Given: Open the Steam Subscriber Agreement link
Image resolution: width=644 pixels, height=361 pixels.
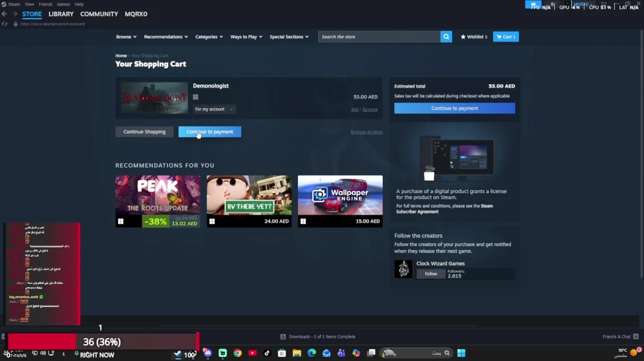Looking at the screenshot, I should 445,209.
